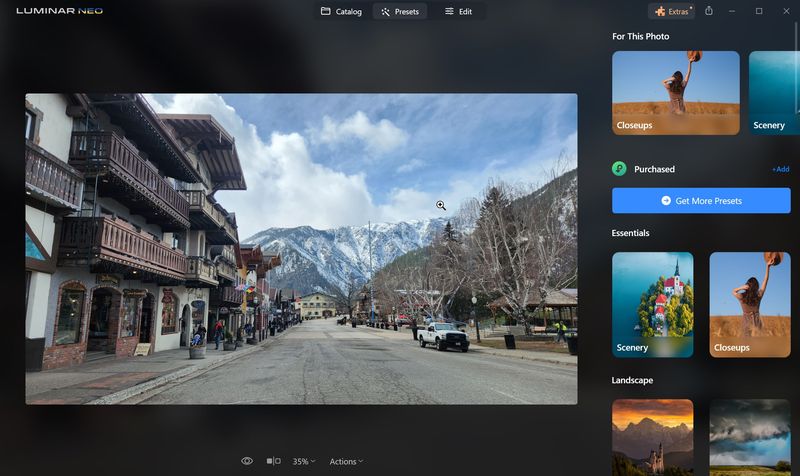Open the Edit tab

point(458,11)
